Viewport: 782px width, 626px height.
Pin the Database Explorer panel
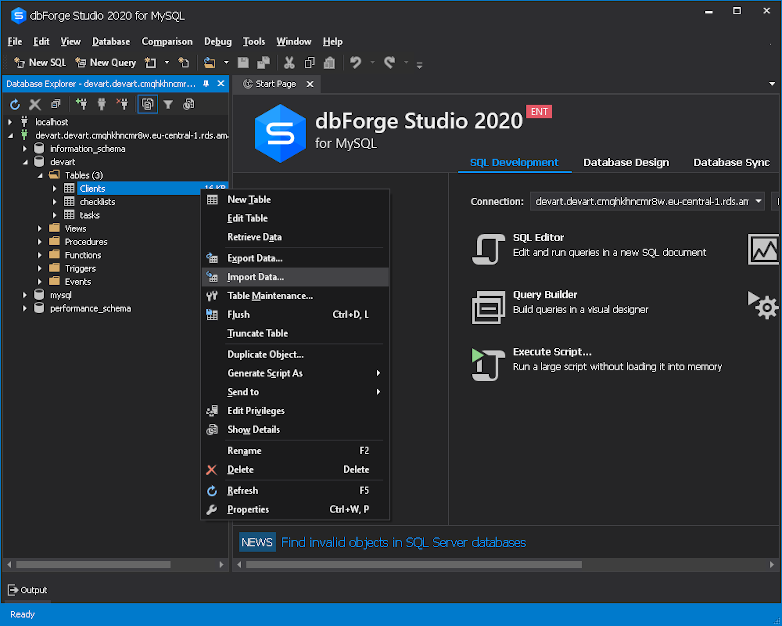206,84
